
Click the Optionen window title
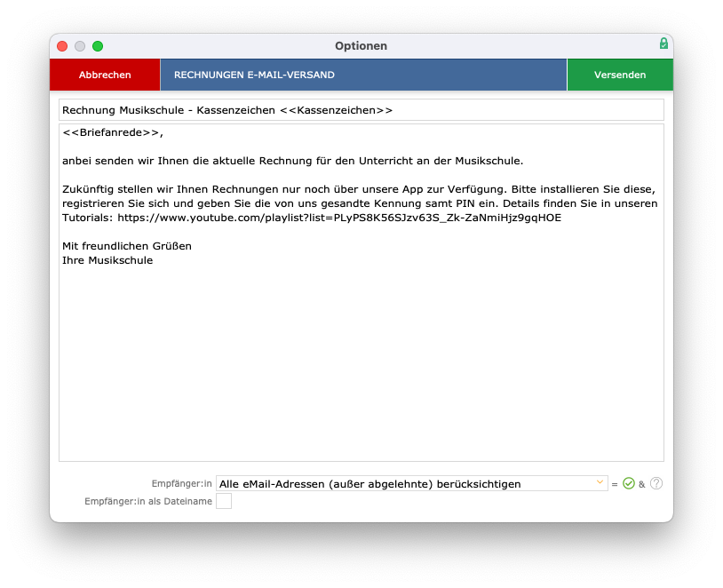tap(361, 45)
